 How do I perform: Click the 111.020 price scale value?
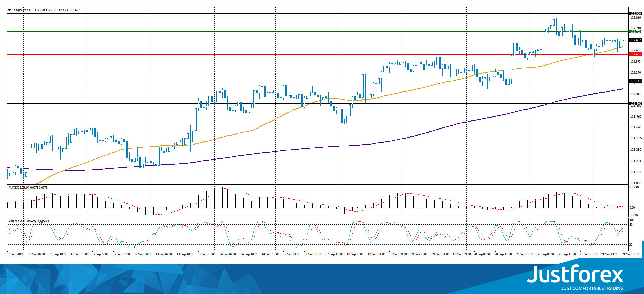635,183
